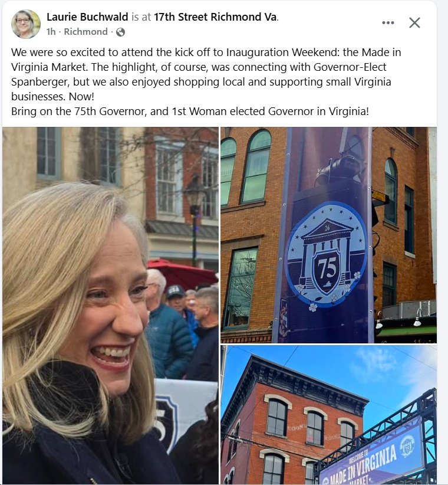This screenshot has height=485, width=448.
Task: Open the 17th Street Richmond Va. location
Action: 216,17
